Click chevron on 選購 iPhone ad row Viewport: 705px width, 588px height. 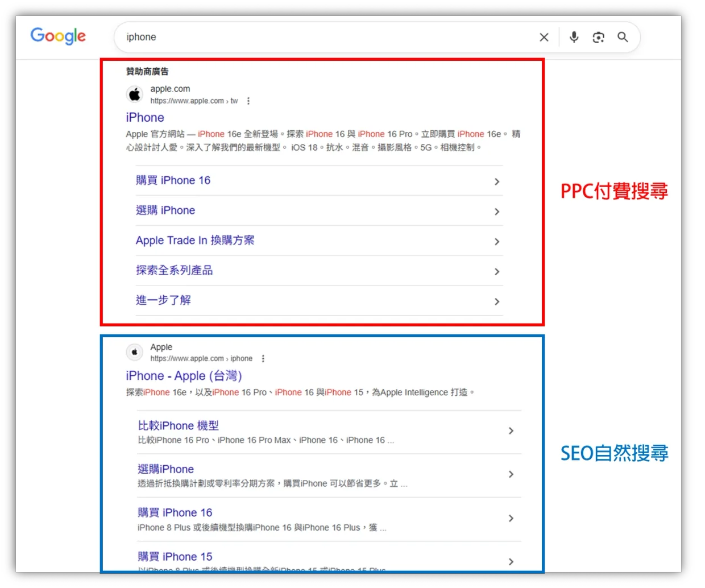click(x=497, y=212)
